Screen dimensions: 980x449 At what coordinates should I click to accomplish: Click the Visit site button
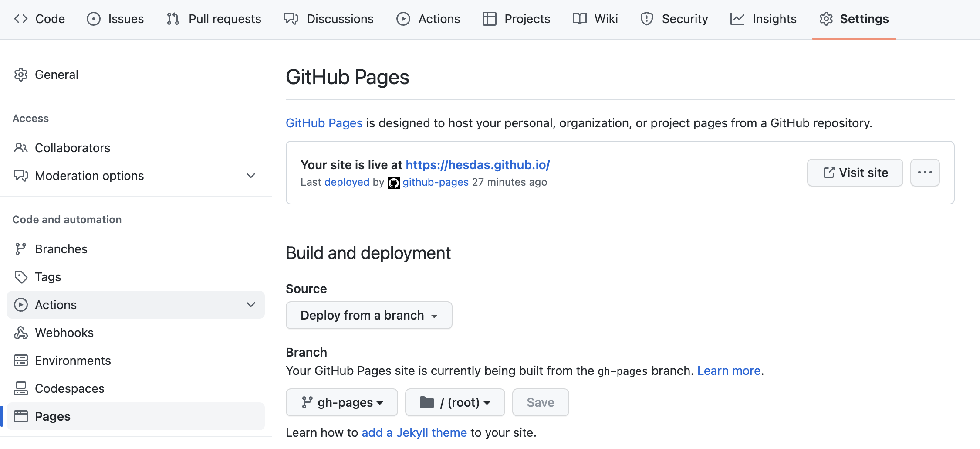pyautogui.click(x=855, y=173)
